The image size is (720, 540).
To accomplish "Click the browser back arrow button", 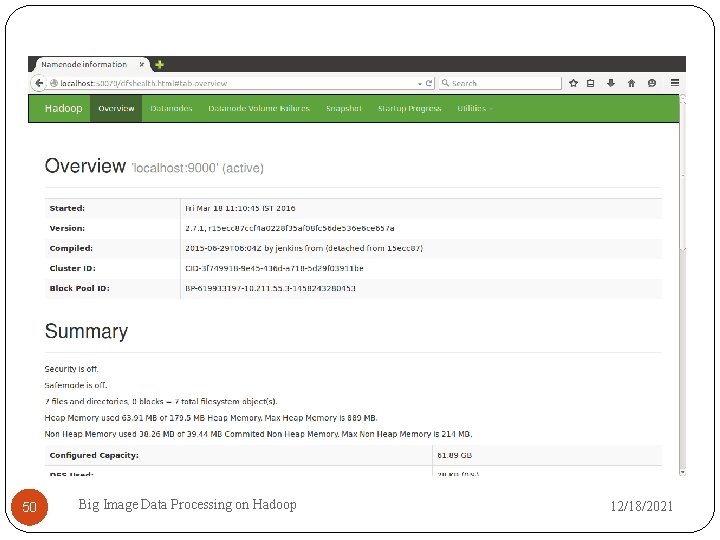I will (x=39, y=83).
